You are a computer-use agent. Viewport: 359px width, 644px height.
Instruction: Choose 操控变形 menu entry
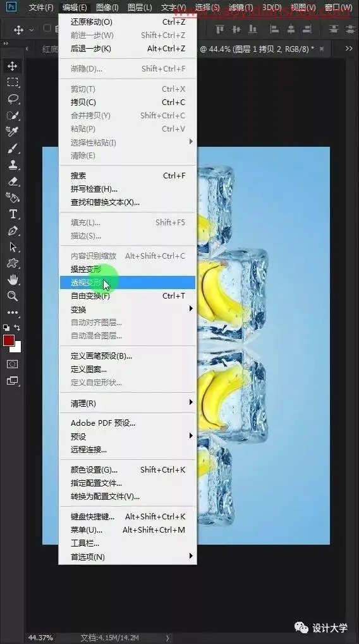coord(128,269)
